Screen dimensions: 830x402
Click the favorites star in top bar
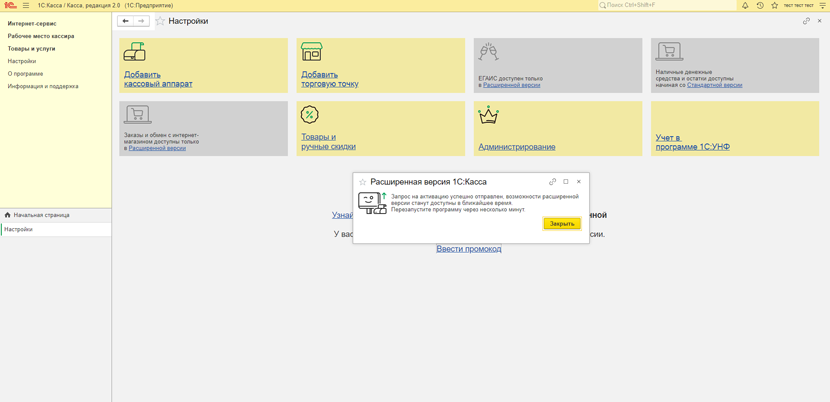pyautogui.click(x=774, y=5)
